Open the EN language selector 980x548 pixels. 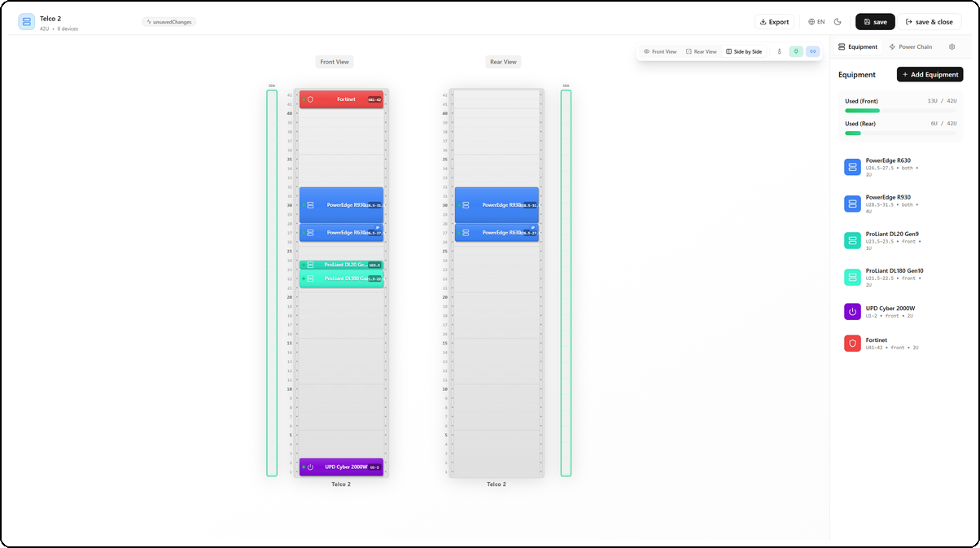[x=816, y=22]
